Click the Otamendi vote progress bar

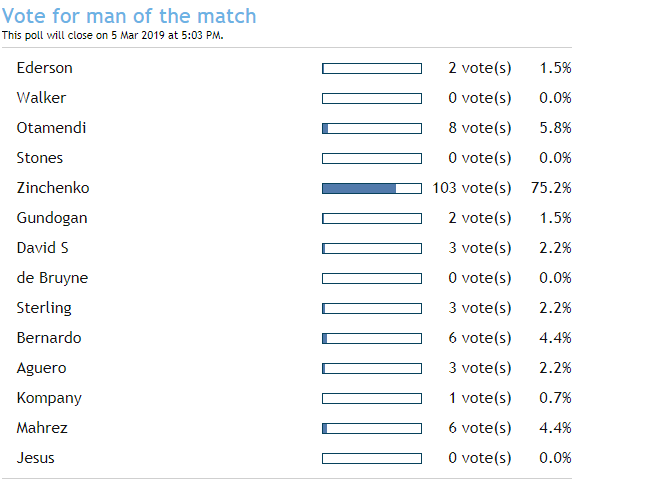[371, 128]
